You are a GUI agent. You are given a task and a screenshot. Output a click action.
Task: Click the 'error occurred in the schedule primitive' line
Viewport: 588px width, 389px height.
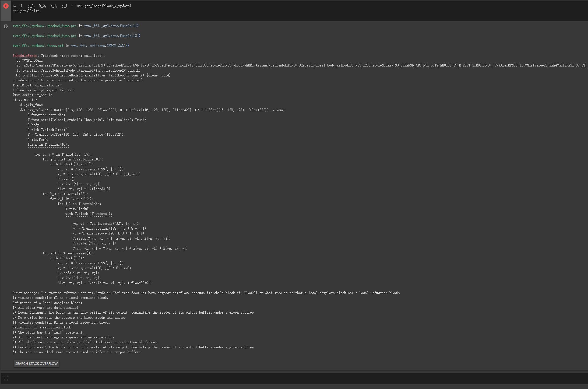point(78,80)
